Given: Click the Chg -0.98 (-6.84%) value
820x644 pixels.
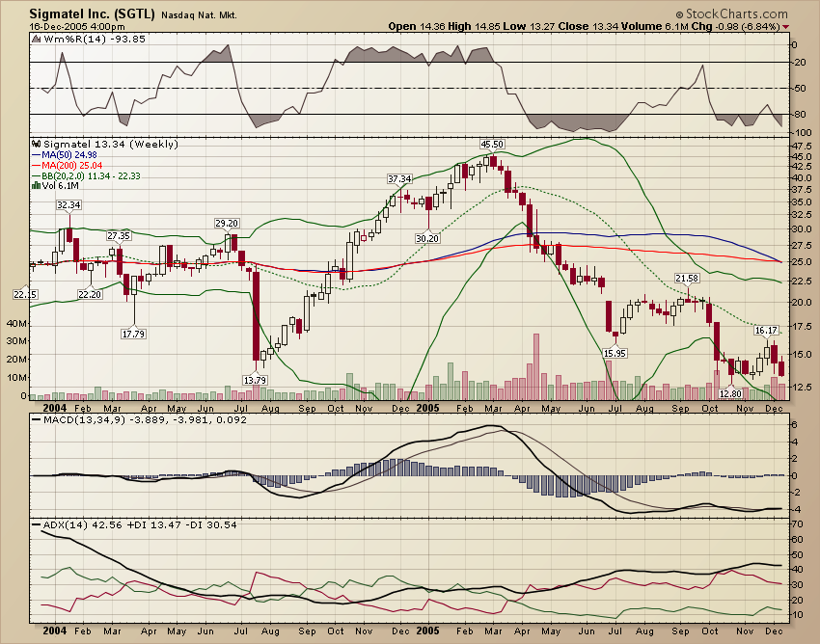Looking at the screenshot, I should [x=735, y=26].
